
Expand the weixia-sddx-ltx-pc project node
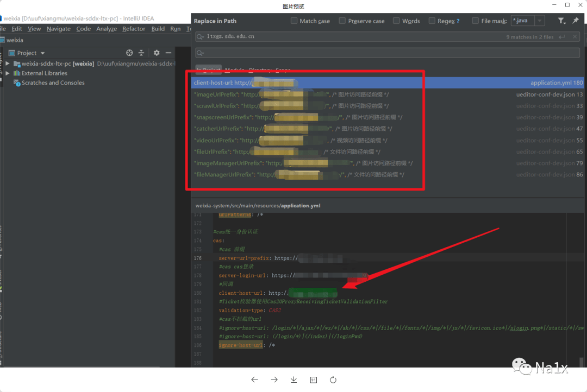point(8,64)
